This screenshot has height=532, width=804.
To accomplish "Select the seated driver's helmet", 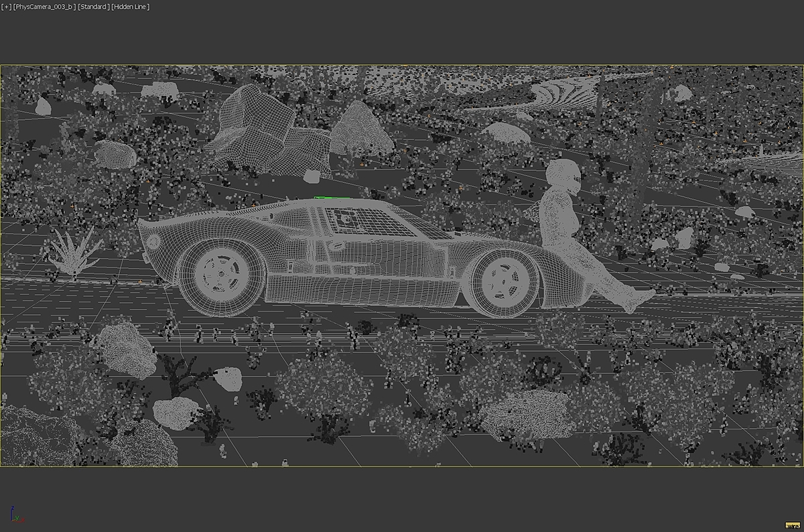I will [562, 176].
